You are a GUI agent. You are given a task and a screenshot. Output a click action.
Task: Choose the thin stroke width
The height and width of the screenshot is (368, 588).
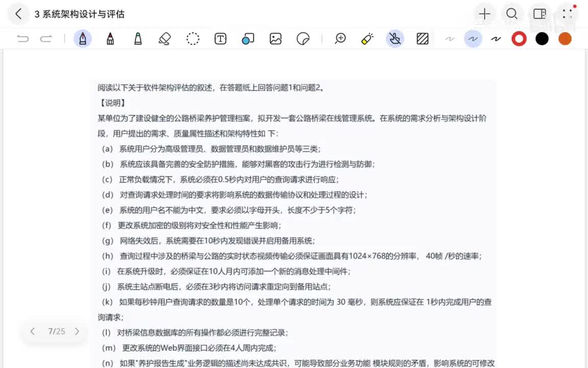[x=450, y=39]
